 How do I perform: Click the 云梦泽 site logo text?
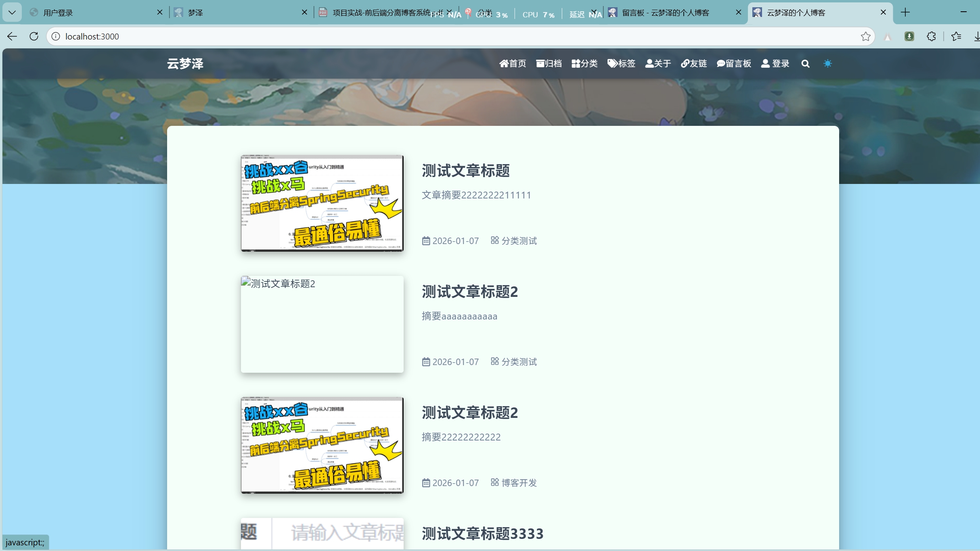pyautogui.click(x=185, y=64)
